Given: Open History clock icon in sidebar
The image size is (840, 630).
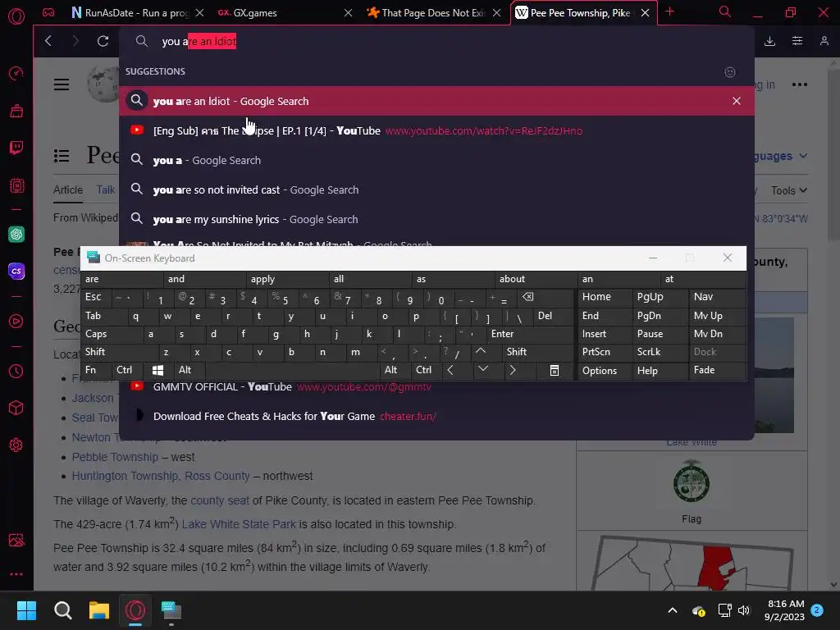Looking at the screenshot, I should [16, 372].
